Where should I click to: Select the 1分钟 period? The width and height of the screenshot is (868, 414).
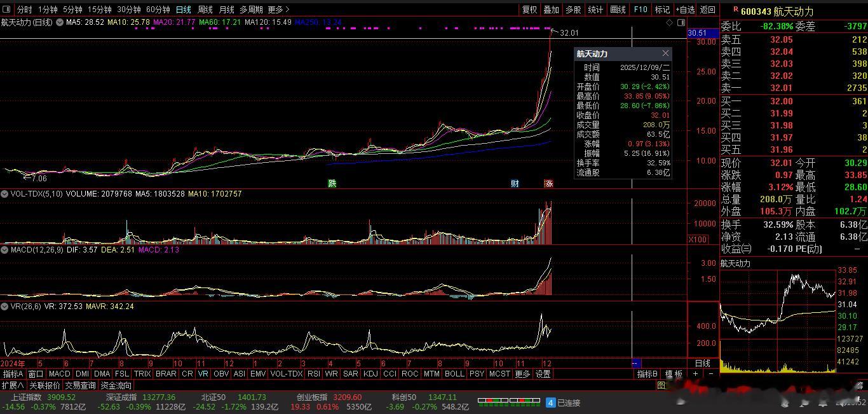[48, 10]
